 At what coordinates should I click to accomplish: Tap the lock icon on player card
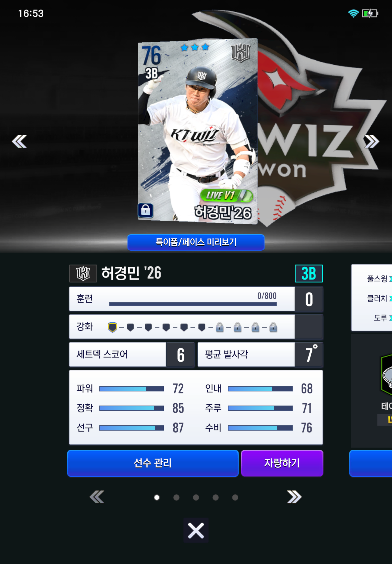tap(145, 211)
